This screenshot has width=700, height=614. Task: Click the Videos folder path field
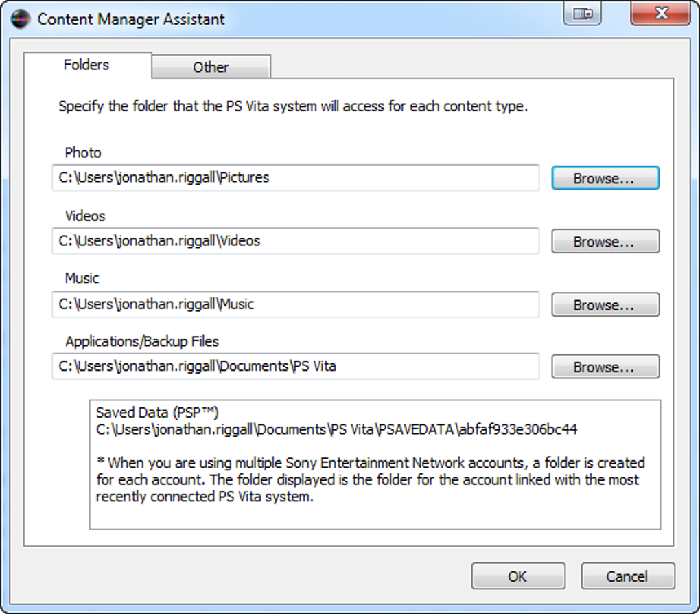[x=295, y=241]
